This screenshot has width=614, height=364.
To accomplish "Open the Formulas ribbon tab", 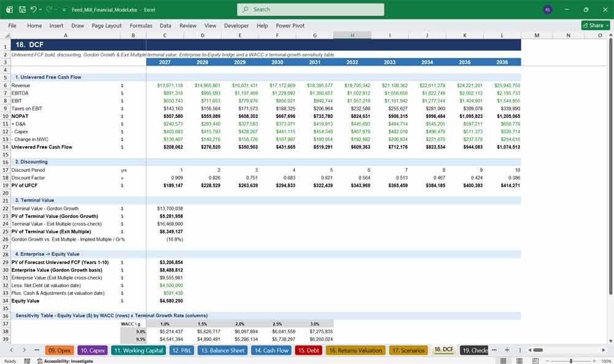I will pos(141,25).
